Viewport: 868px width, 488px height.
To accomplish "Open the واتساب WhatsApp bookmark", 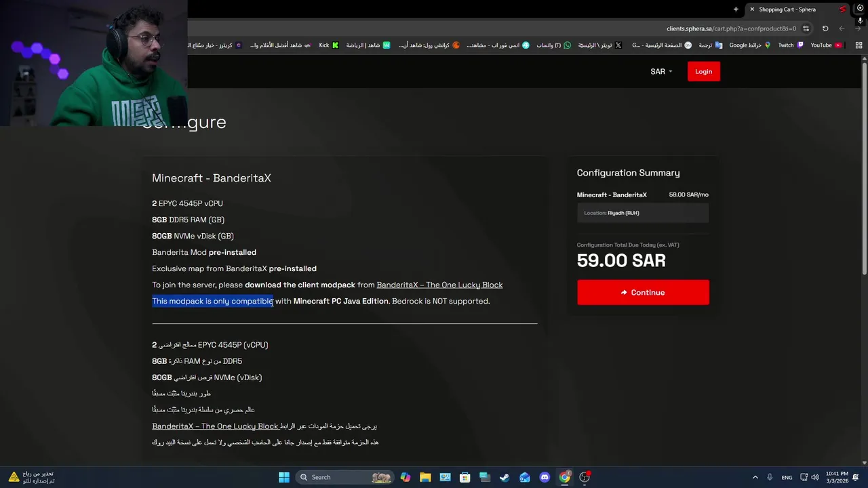I will (x=553, y=45).
